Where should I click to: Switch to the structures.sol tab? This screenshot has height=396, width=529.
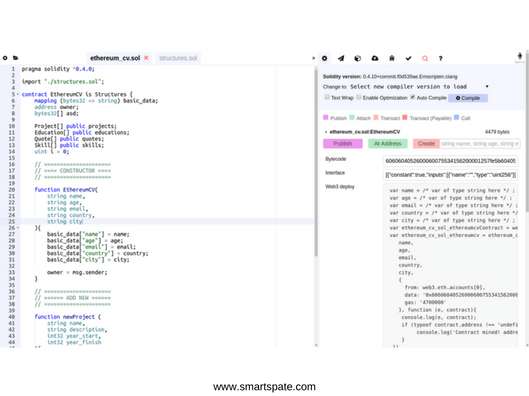click(x=178, y=58)
